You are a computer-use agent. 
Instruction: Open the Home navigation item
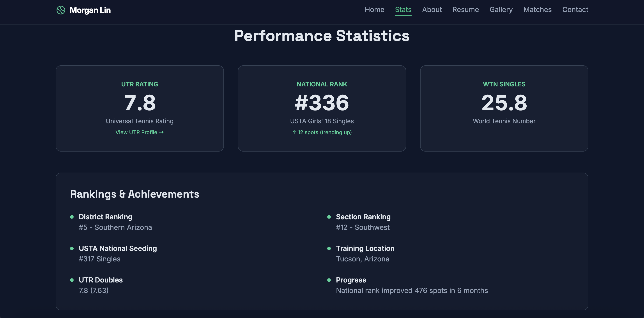[x=375, y=9]
